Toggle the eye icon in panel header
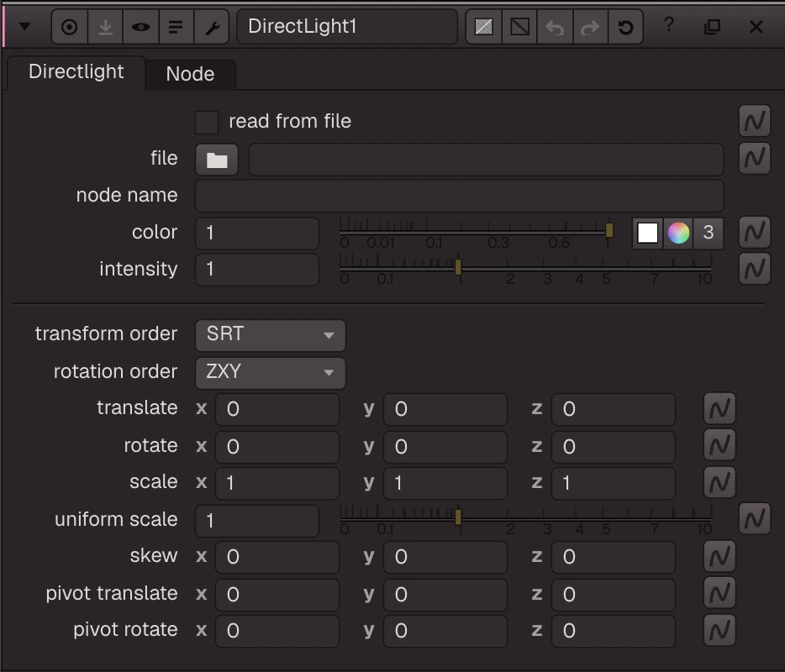The width and height of the screenshot is (785, 672). 140,27
